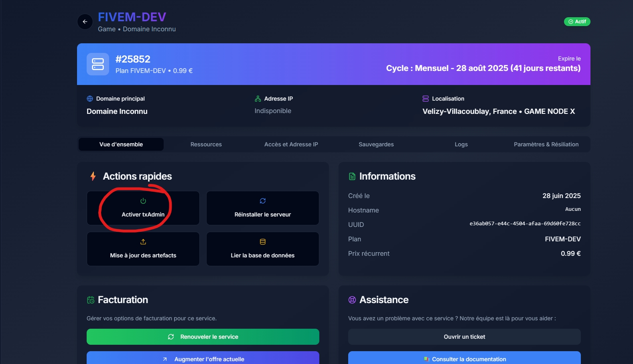Click the database icon above Lier la base
This screenshot has height=364, width=633.
[263, 242]
